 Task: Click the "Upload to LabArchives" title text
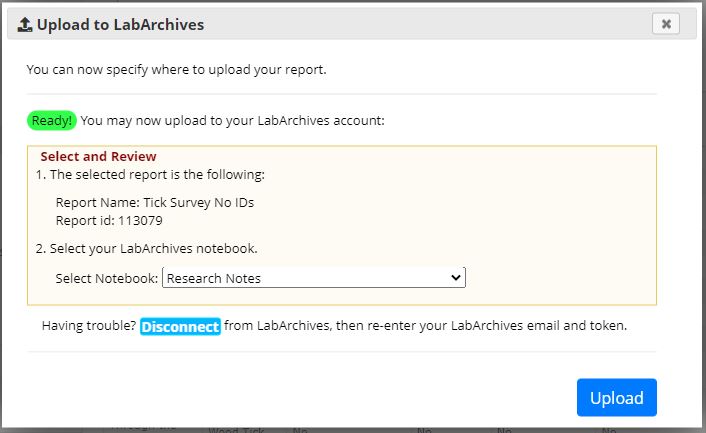120,24
